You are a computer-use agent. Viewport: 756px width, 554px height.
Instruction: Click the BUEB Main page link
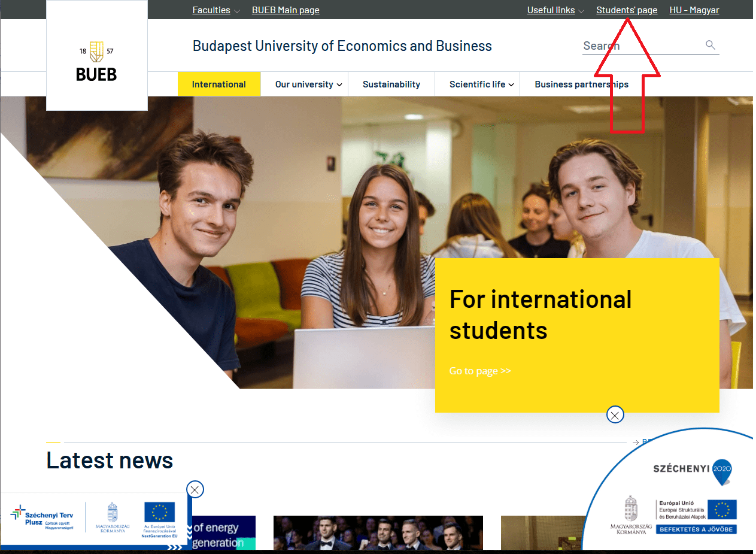click(286, 10)
